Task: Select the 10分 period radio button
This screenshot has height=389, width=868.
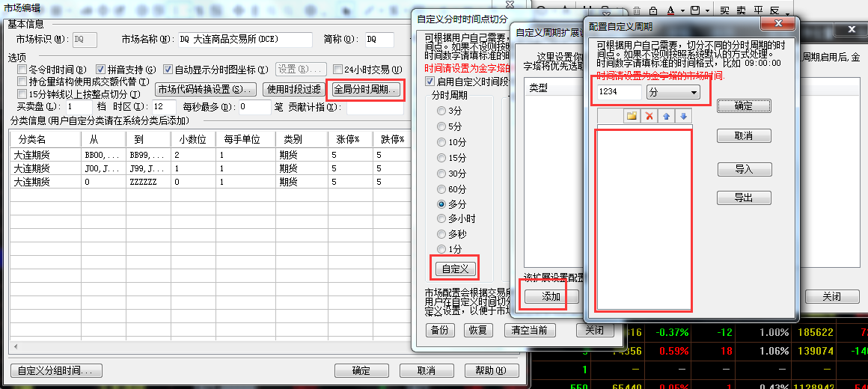Action: pos(441,142)
